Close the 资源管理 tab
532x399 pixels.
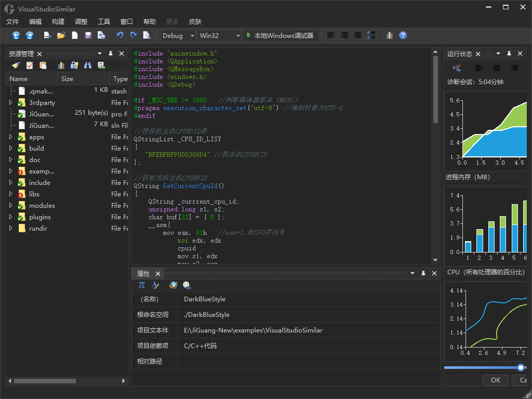pos(39,54)
